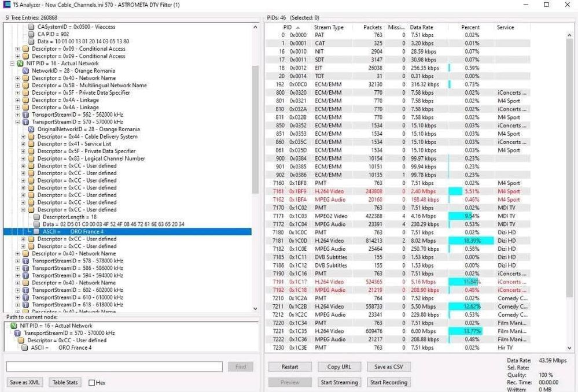Screen dimensions: 578x392
Task: Click the TS Analyzer title bar app icon
Action: pos(7,5)
